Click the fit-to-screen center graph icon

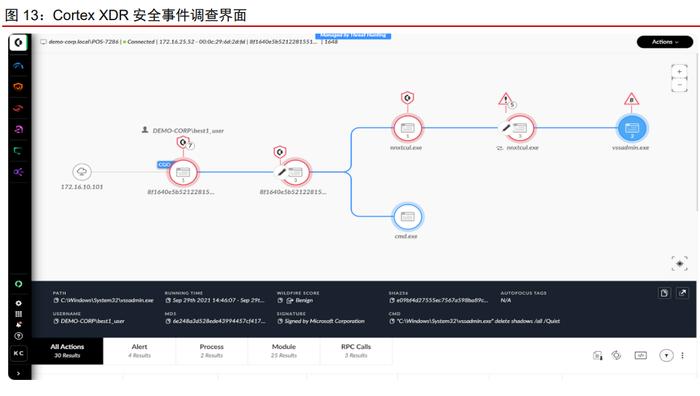679,263
